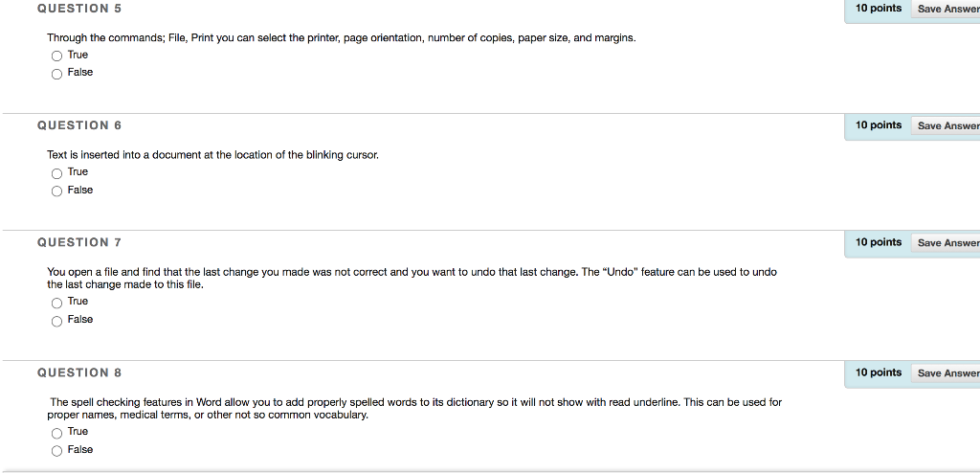Image resolution: width=980 pixels, height=473 pixels.
Task: Click the Question 8 spell checking statement text
Action: pyautogui.click(x=415, y=409)
